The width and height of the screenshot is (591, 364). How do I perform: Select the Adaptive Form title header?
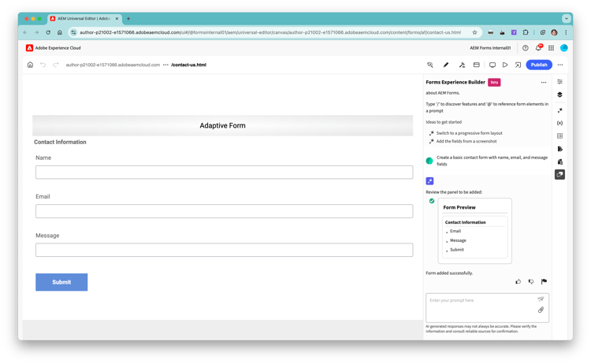pos(222,125)
